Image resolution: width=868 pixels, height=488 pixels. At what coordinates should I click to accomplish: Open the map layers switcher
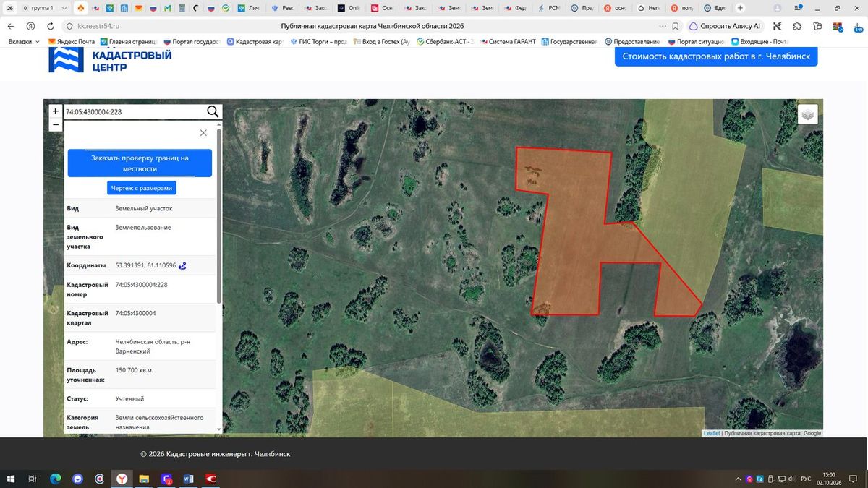[808, 114]
